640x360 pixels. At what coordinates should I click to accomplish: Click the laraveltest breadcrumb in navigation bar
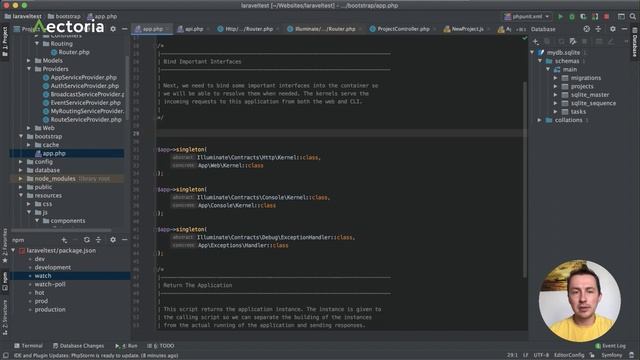tap(23, 16)
